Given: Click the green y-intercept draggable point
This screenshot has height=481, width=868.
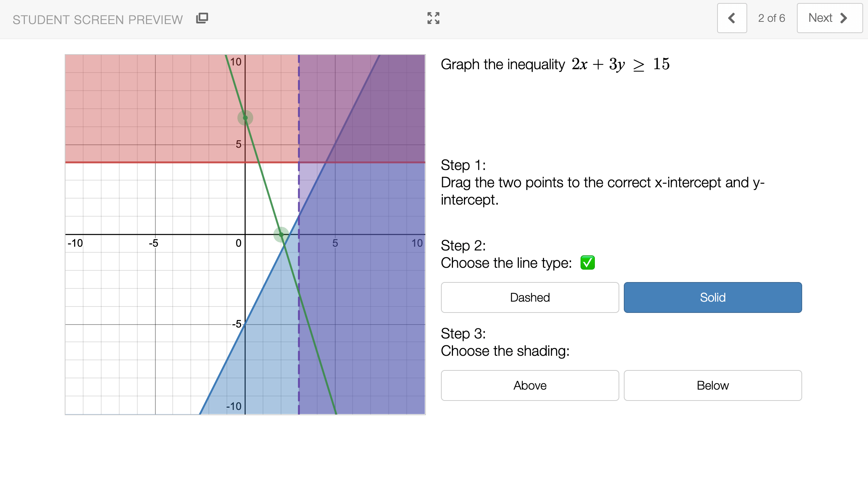Looking at the screenshot, I should (x=245, y=118).
